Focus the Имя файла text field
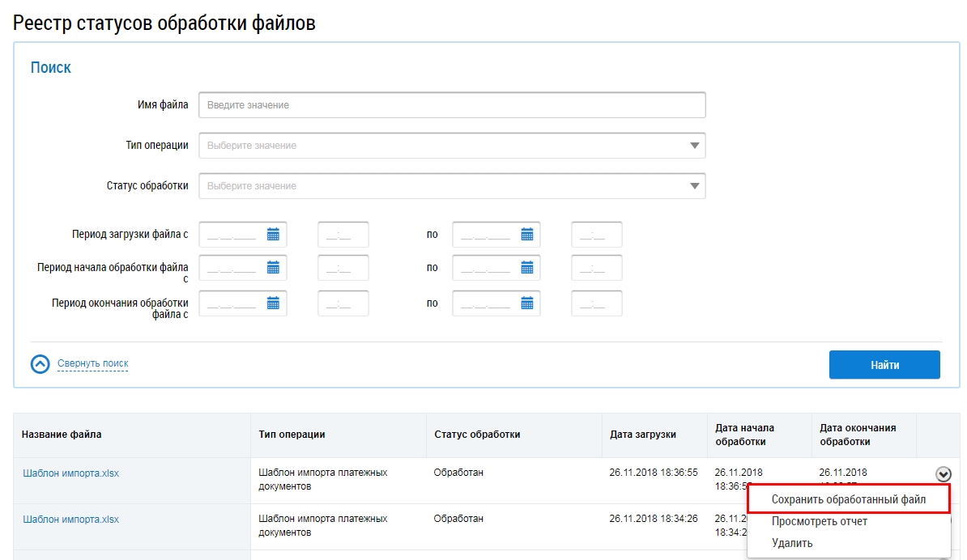The image size is (967, 560). [452, 105]
